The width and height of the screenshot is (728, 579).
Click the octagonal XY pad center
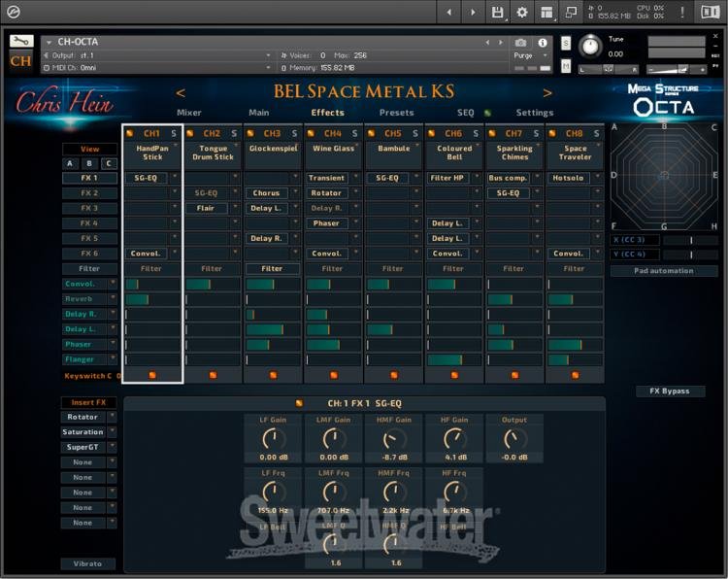(x=664, y=176)
